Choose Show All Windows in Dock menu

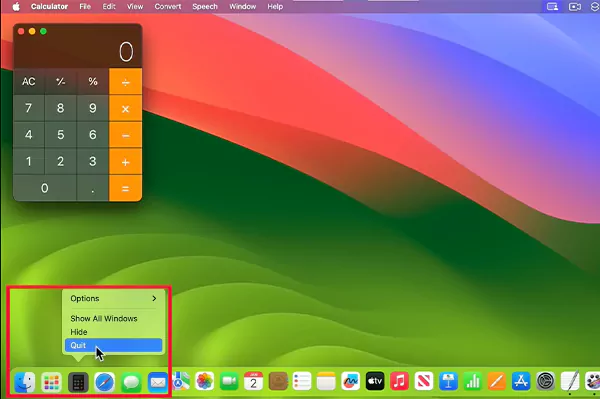pos(114,318)
